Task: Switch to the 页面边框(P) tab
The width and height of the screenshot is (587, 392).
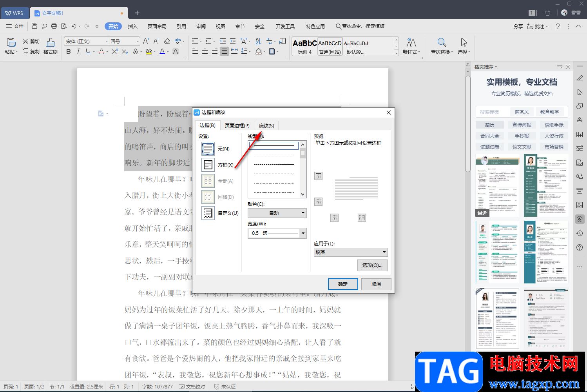Action: [237, 125]
